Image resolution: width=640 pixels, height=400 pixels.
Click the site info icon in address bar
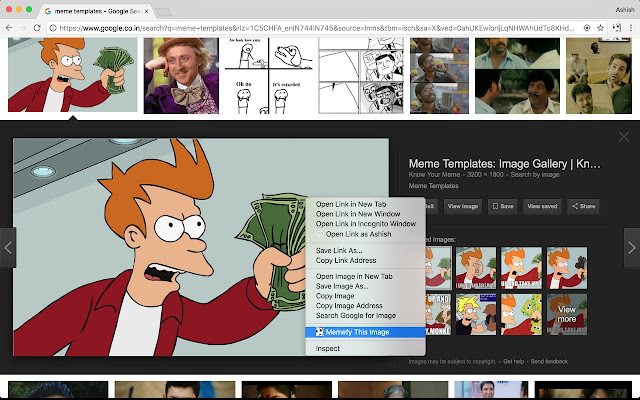[53, 28]
